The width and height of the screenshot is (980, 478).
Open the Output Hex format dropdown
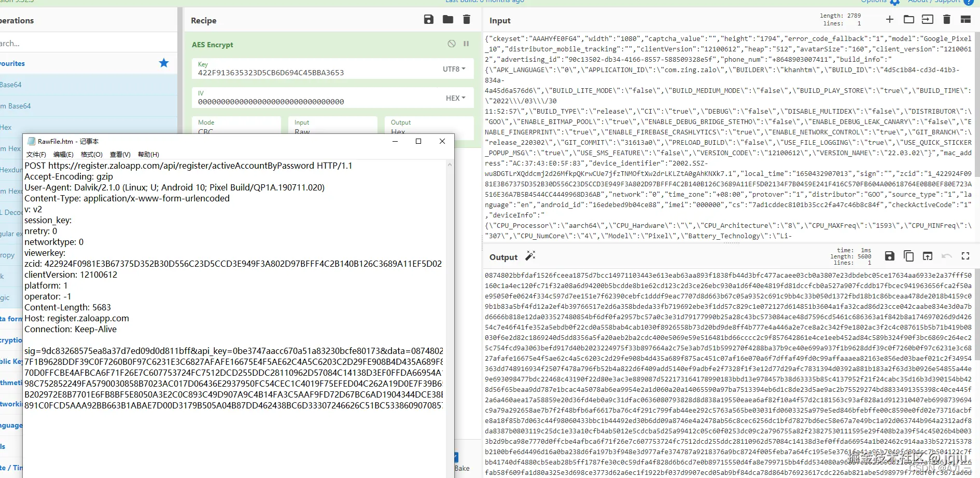pyautogui.click(x=429, y=128)
